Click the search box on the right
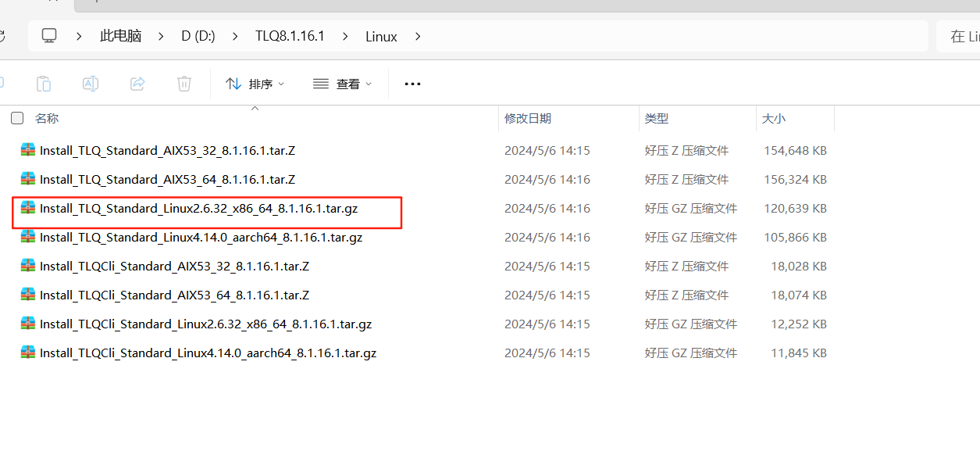Viewport: 980px width, 469px height. pos(958,36)
